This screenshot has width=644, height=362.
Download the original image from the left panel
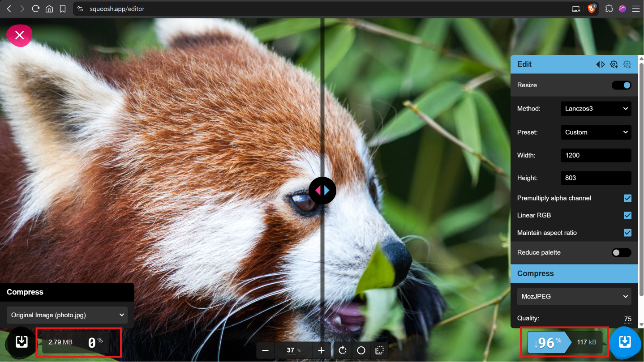[21, 342]
